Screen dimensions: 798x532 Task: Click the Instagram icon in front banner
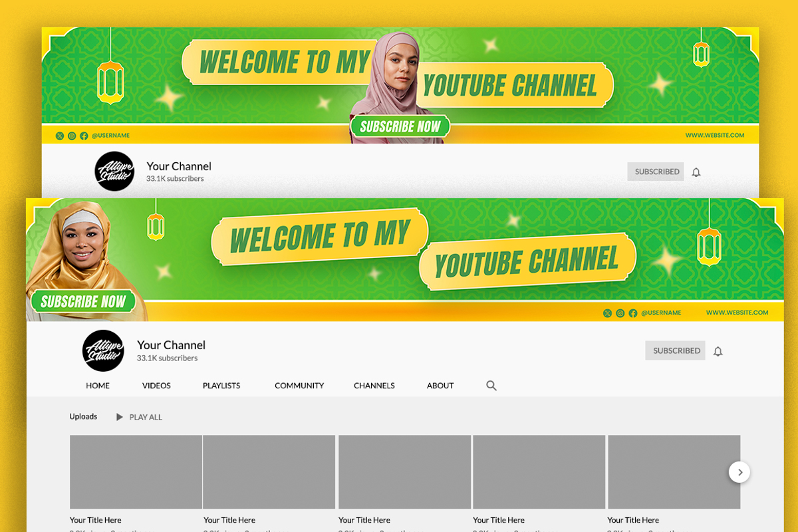(620, 313)
